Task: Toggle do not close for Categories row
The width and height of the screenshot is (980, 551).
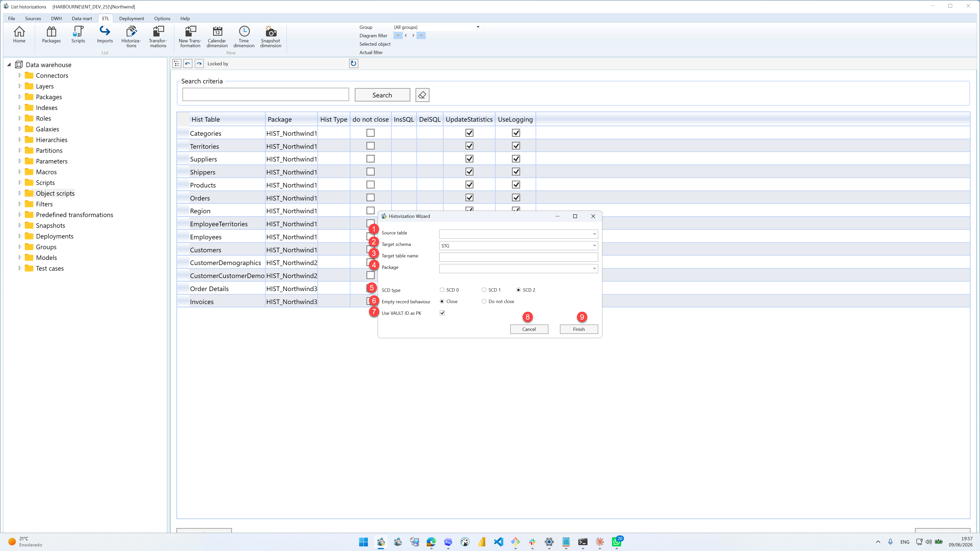Action: (x=370, y=133)
